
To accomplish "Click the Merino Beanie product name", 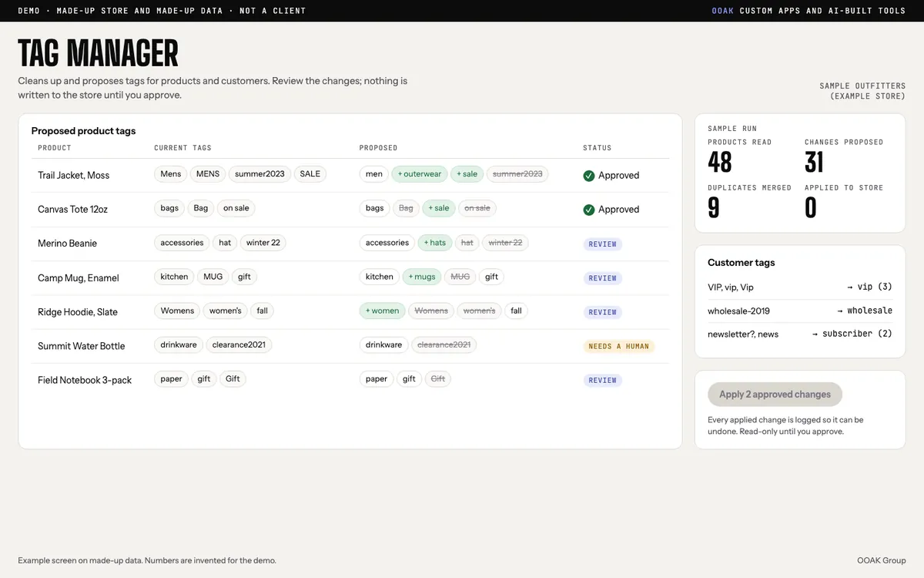I will click(68, 244).
